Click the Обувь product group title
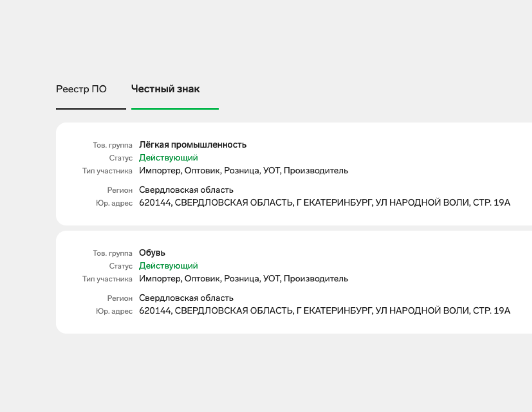Image resolution: width=532 pixels, height=412 pixels. [x=152, y=253]
